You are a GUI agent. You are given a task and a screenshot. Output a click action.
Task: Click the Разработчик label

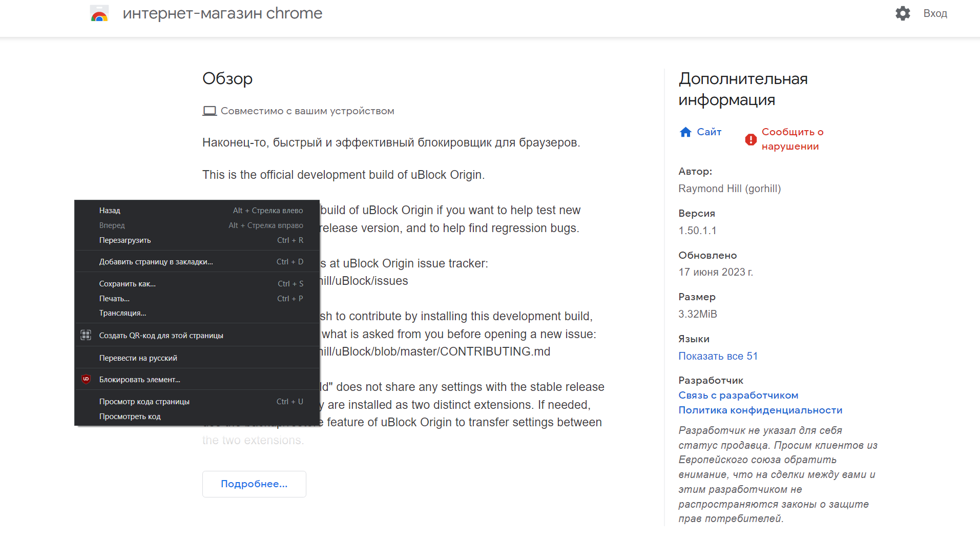pyautogui.click(x=711, y=381)
